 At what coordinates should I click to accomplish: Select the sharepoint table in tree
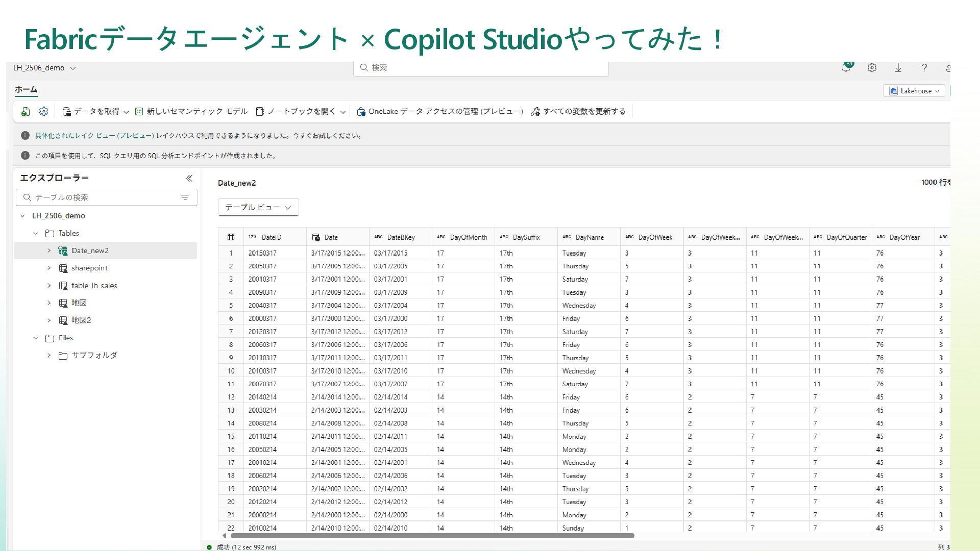(89, 268)
